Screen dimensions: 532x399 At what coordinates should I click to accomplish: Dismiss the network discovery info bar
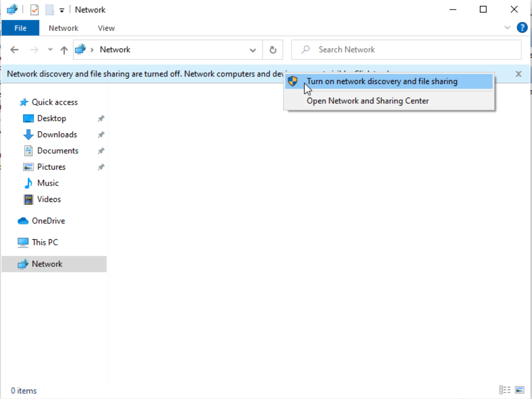(518, 74)
